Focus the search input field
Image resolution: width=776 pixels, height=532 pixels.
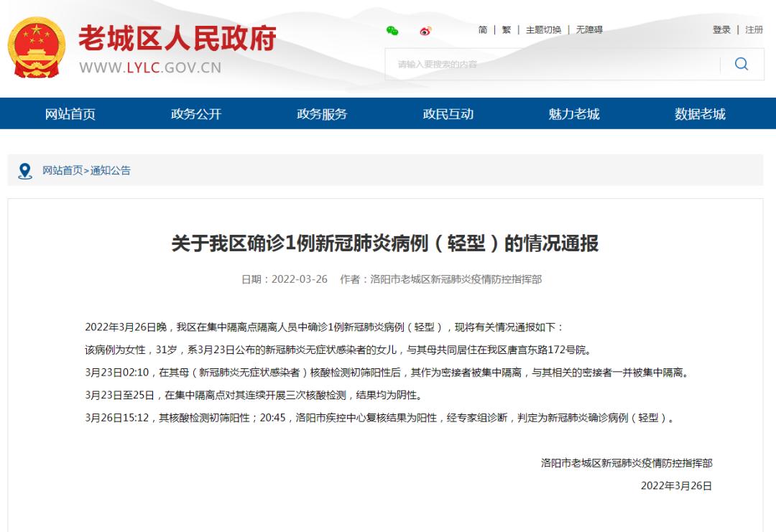(553, 65)
